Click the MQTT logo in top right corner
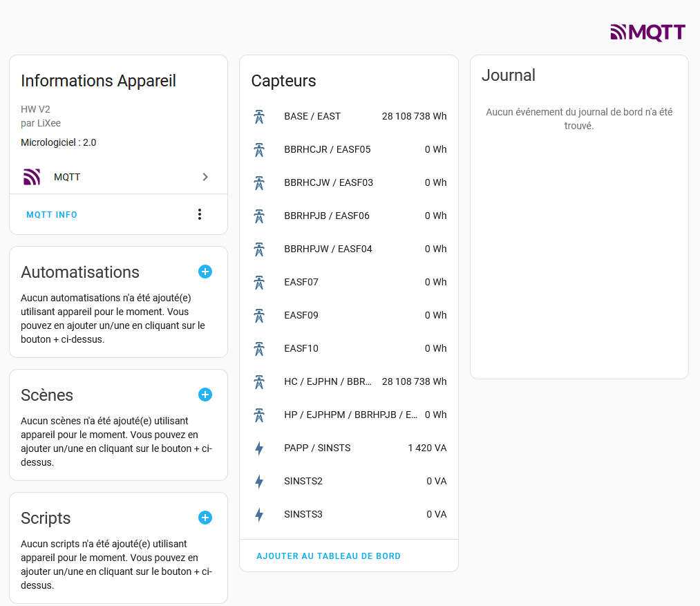The width and height of the screenshot is (700, 606). 647,32
